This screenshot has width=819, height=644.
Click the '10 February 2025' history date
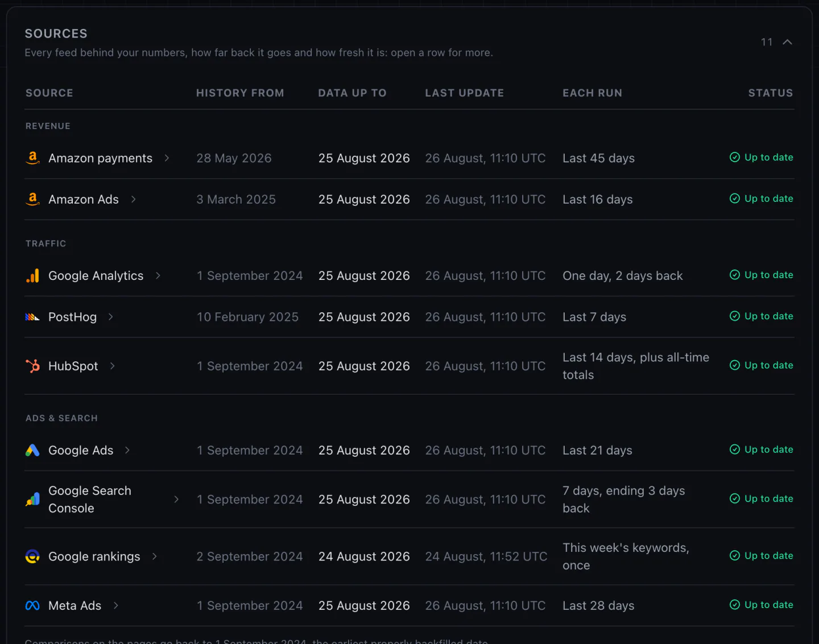click(x=247, y=317)
